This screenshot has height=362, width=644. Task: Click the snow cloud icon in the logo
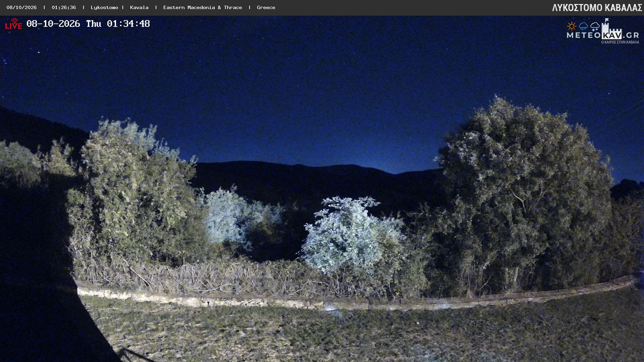(595, 26)
